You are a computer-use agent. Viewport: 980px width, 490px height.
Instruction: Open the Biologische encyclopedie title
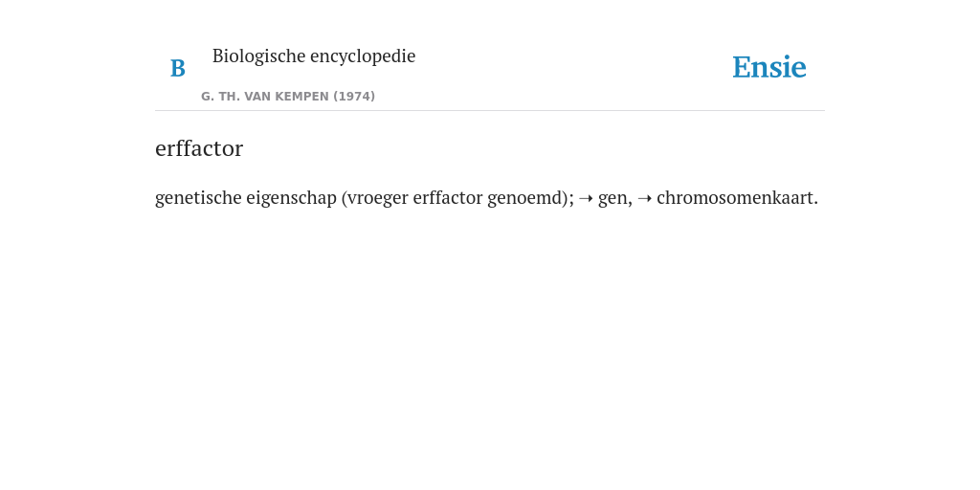[314, 56]
